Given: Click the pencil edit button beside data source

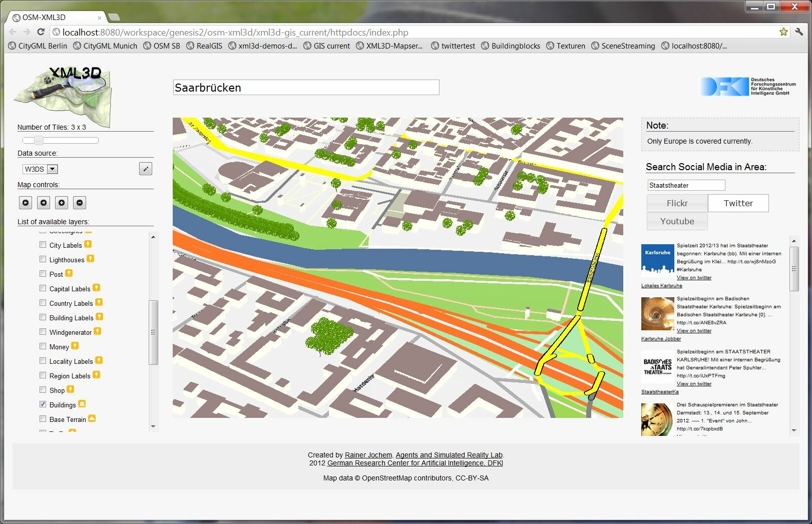Looking at the screenshot, I should click(145, 169).
